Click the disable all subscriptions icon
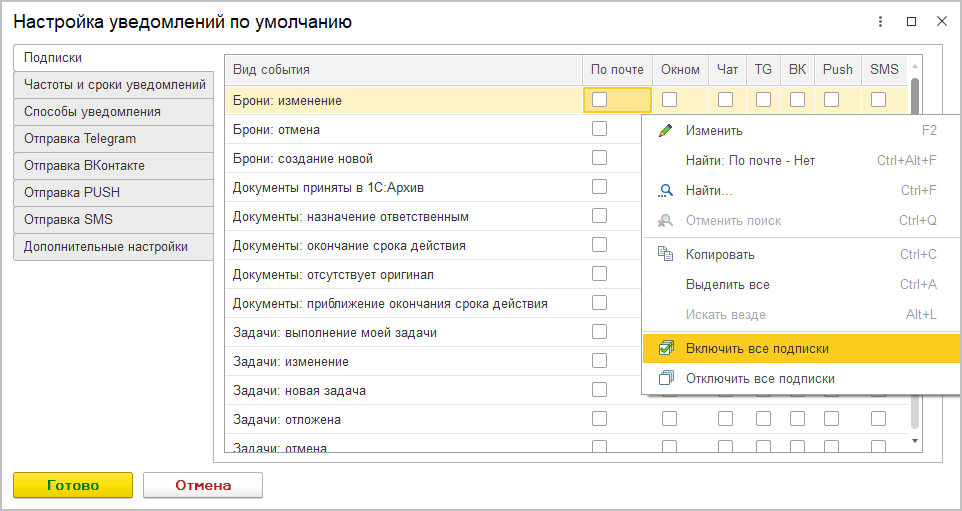This screenshot has width=962, height=511. 666,379
